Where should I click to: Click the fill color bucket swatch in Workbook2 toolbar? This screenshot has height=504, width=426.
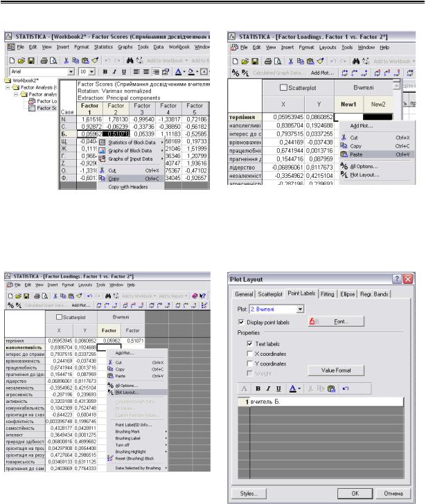[191, 72]
